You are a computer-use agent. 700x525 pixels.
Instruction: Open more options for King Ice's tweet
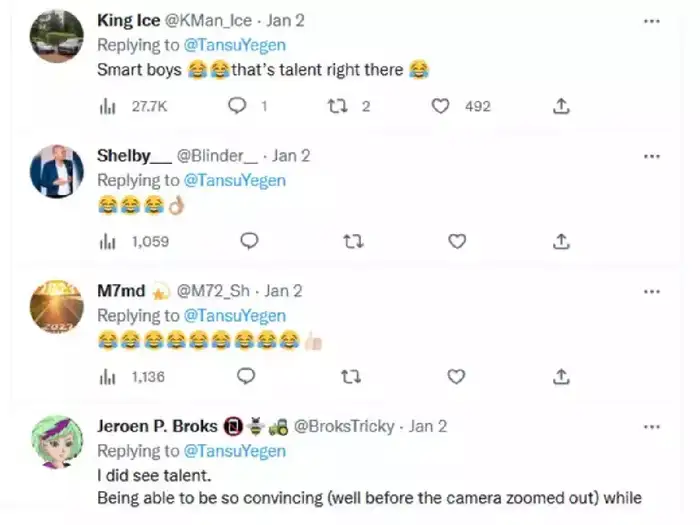click(652, 21)
